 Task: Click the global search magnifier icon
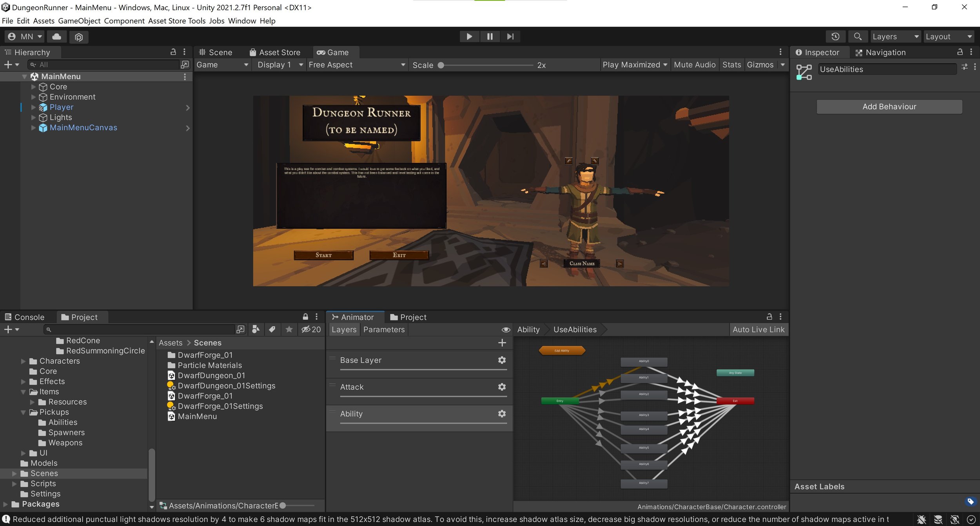coord(857,36)
